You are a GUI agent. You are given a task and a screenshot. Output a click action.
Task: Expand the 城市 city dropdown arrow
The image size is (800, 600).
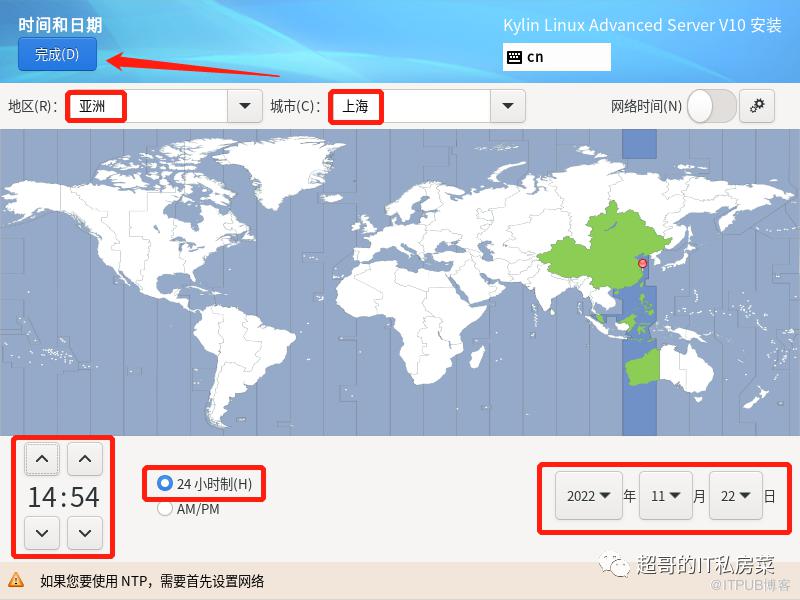(x=507, y=106)
